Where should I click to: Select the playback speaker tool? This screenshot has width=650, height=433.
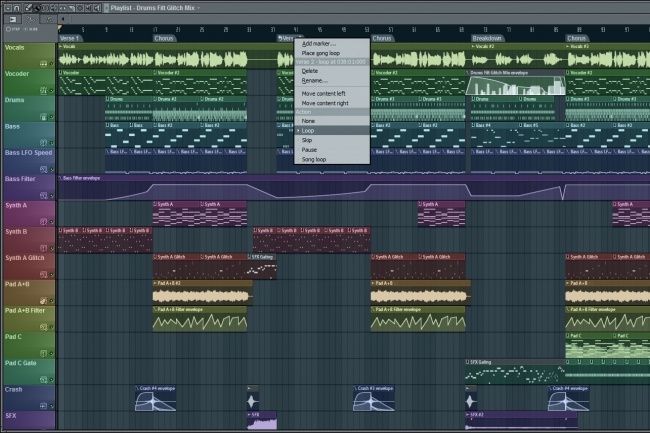pos(97,8)
